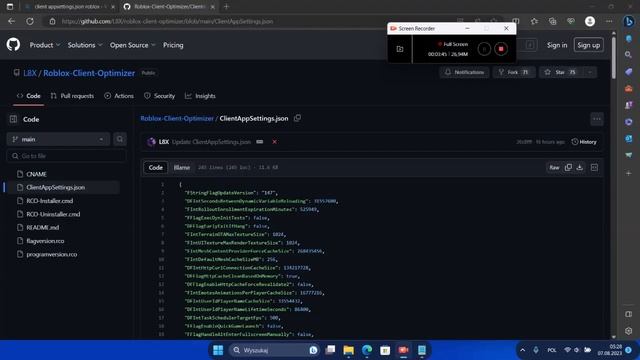Click the search icon beside branch selector
640x360 pixels.
click(120, 139)
